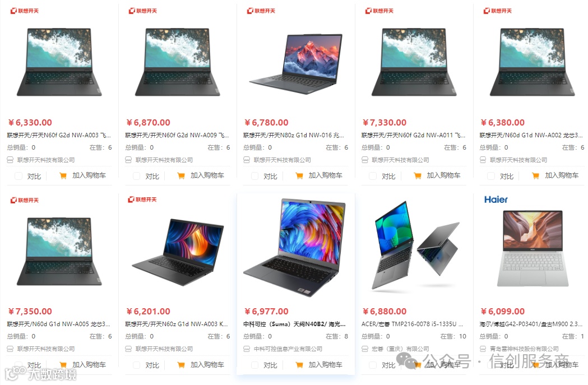Image resolution: width=588 pixels, height=385 pixels.
Task: Open seller link 青岛雷神科技股份有限公司
Action: pyautogui.click(x=524, y=349)
